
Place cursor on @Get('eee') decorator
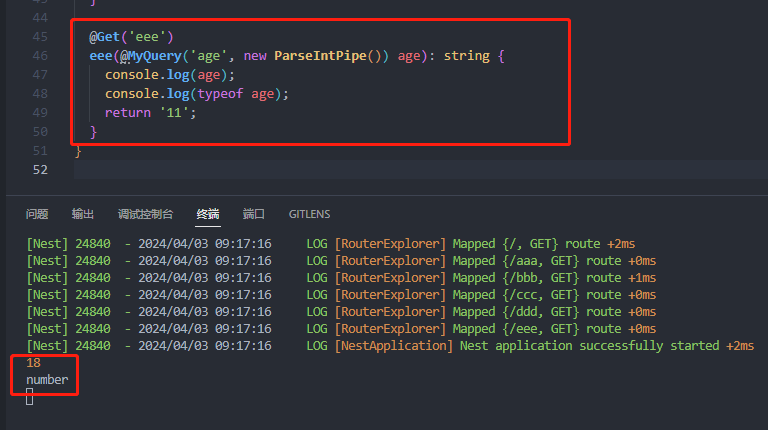[131, 37]
